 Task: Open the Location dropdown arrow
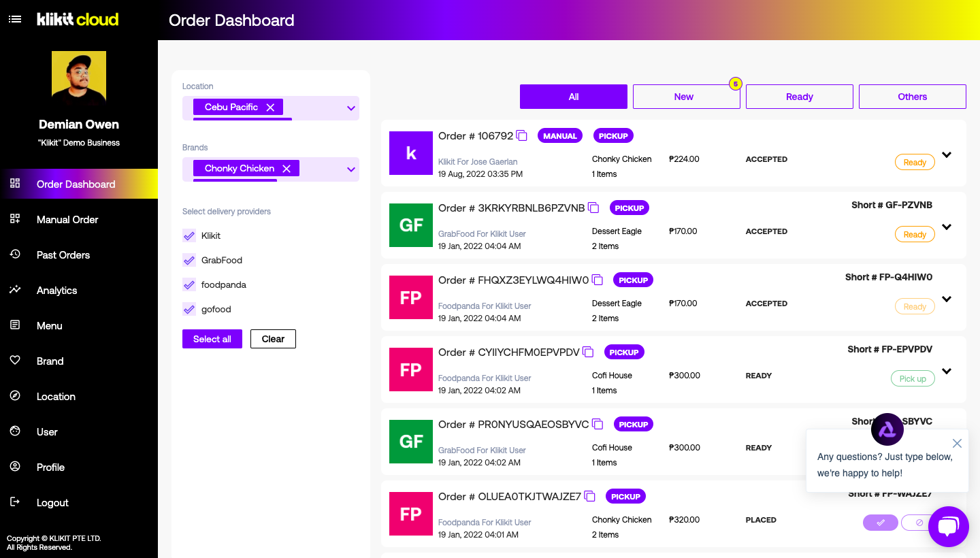(x=351, y=108)
